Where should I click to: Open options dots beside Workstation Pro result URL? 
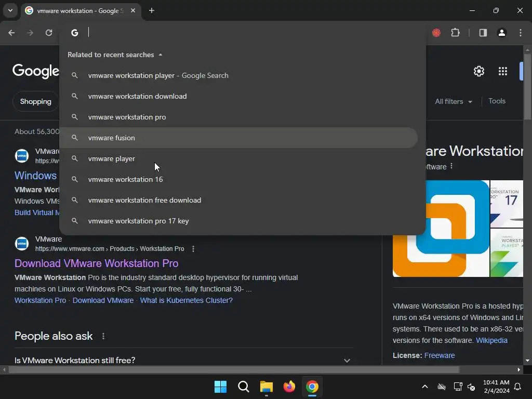[x=193, y=249]
